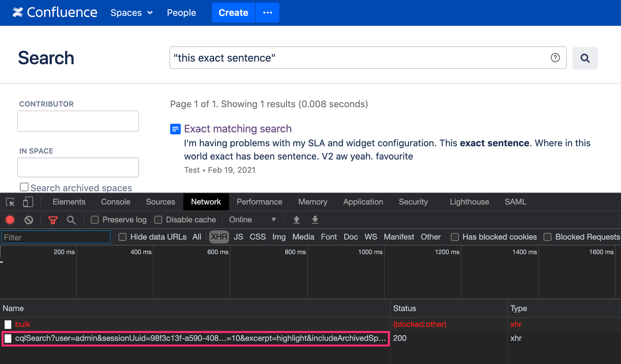Select the Manifest request type filter
This screenshot has height=364, width=621.
click(x=399, y=237)
